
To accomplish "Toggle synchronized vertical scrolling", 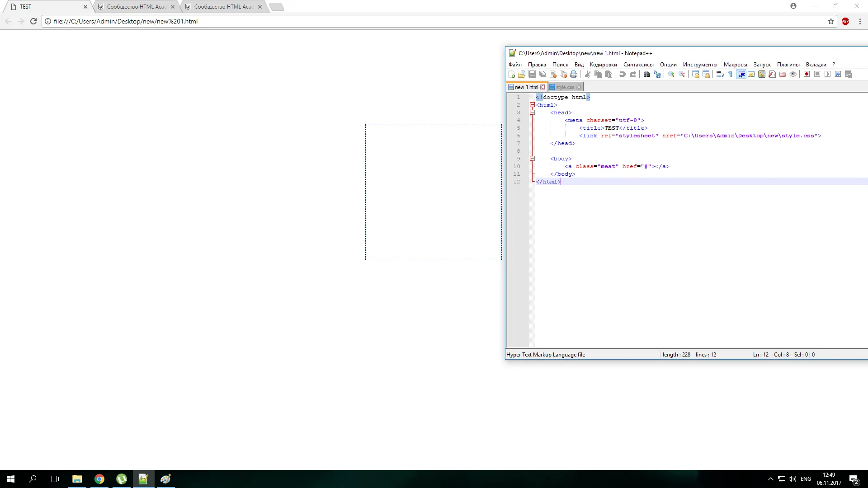I will (696, 74).
